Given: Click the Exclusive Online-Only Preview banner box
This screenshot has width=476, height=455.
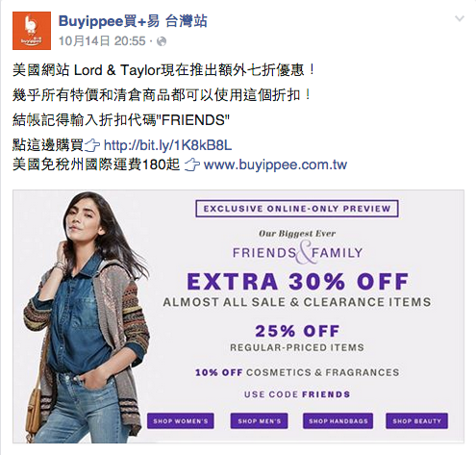Looking at the screenshot, I should (x=297, y=209).
